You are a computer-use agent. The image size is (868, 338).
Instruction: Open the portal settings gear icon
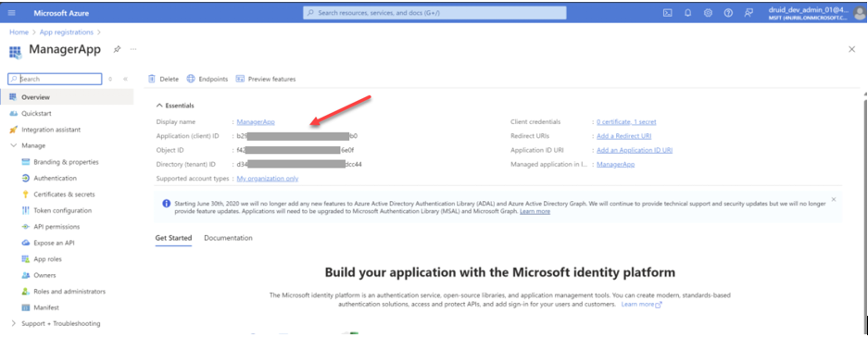[x=708, y=13]
